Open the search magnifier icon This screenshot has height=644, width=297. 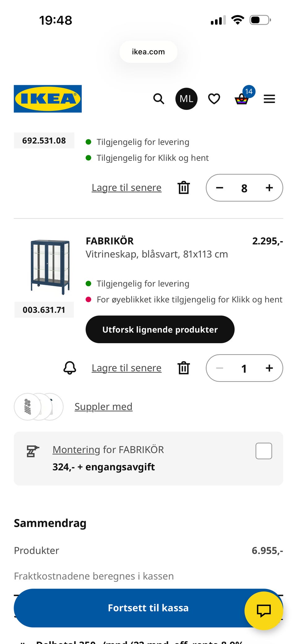[159, 99]
